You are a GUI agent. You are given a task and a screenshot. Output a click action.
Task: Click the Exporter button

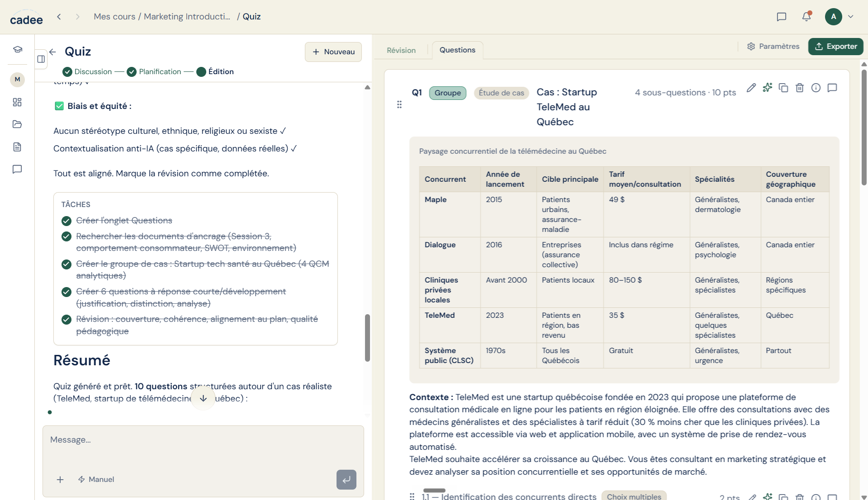(x=836, y=46)
